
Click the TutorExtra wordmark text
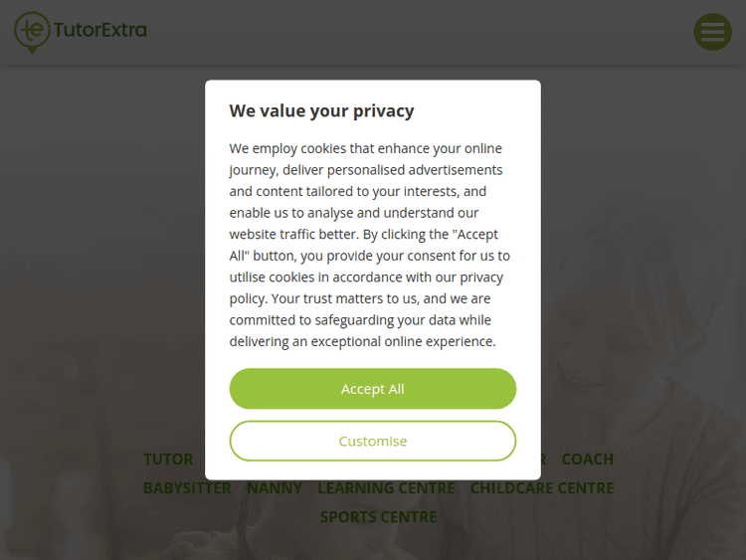tap(99, 30)
